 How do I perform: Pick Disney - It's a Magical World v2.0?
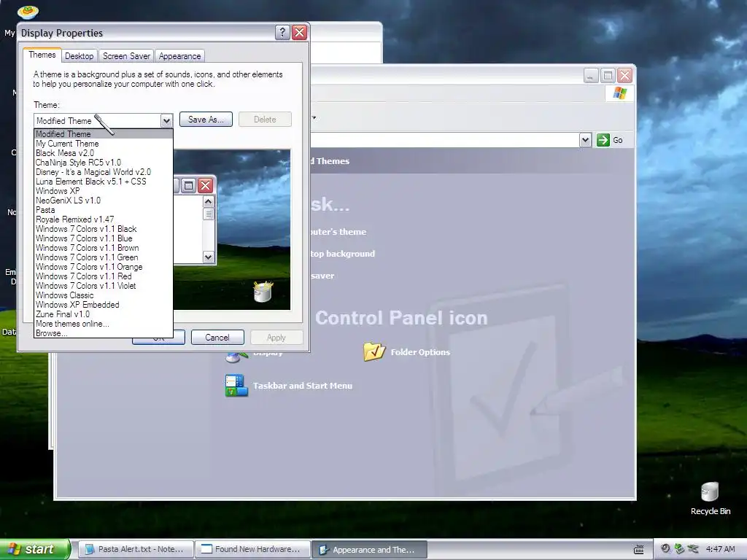point(103,172)
